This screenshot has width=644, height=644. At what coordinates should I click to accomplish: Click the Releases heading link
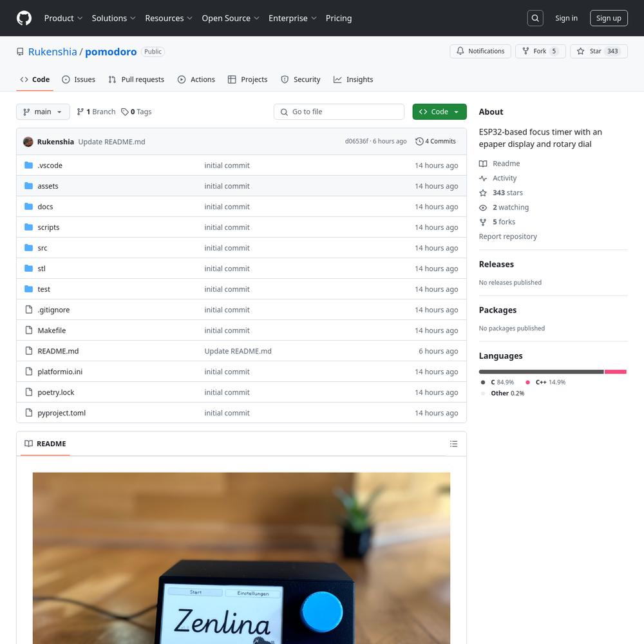click(496, 265)
